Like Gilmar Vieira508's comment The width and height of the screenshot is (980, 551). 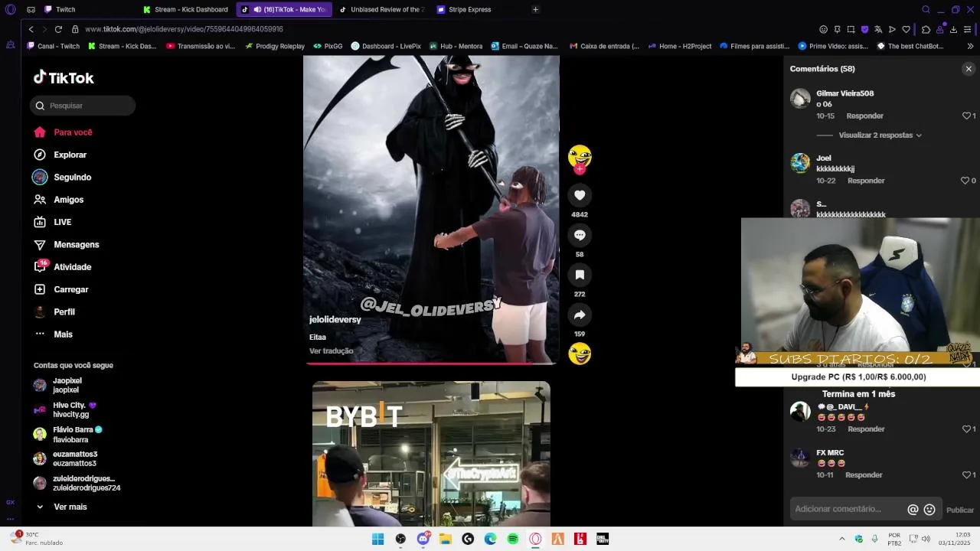(x=966, y=116)
